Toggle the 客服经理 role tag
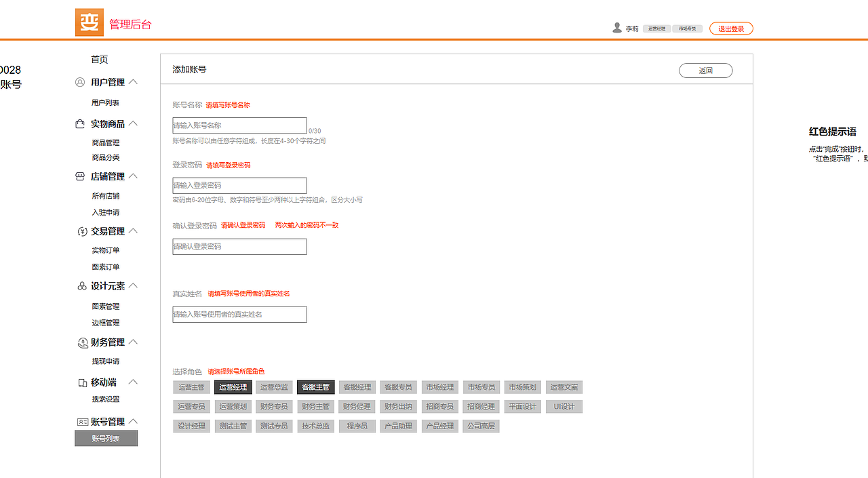Viewport: 868px width, 478px height. pos(357,387)
